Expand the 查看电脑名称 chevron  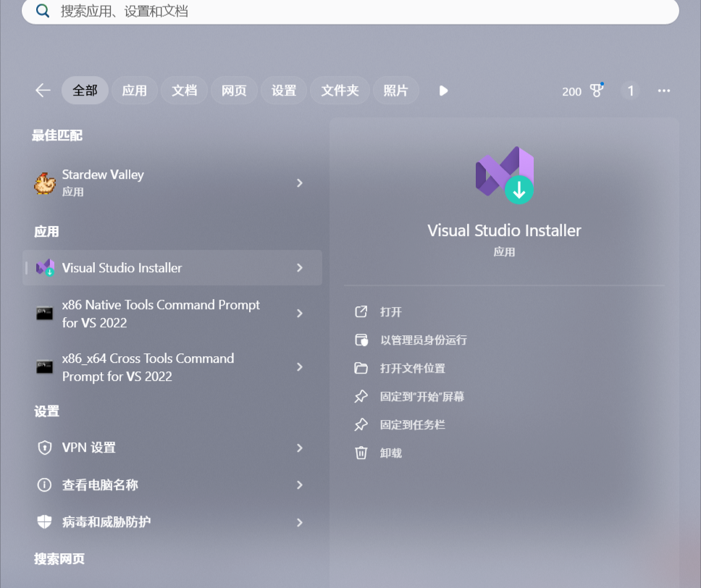(x=300, y=484)
